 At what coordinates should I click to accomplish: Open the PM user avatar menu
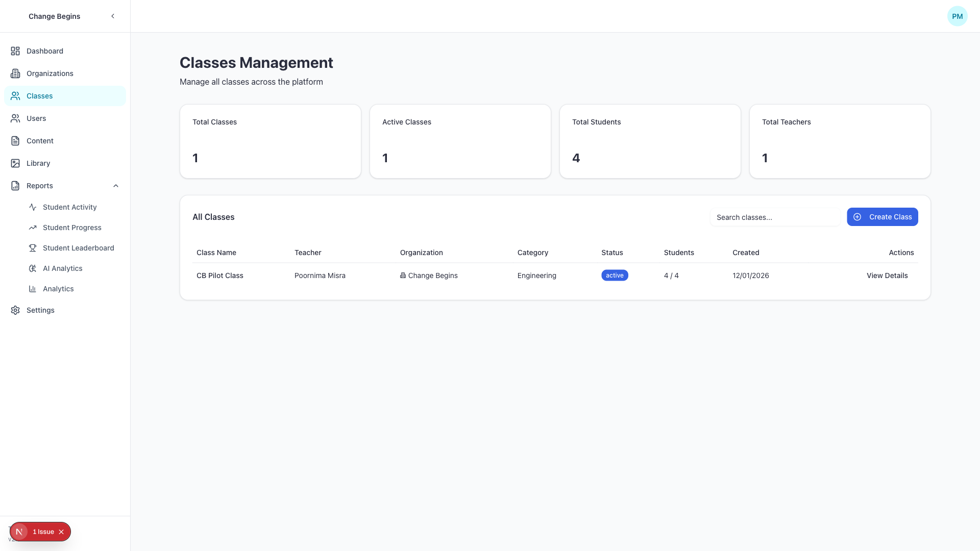point(957,16)
